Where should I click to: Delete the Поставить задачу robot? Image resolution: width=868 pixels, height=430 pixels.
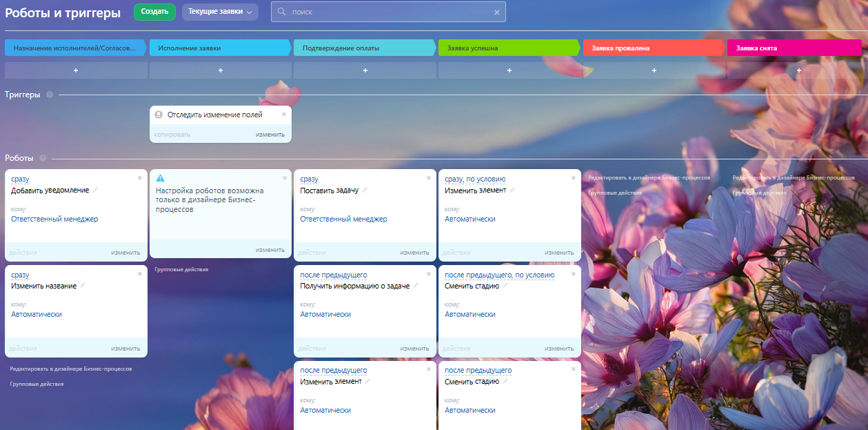pos(428,177)
